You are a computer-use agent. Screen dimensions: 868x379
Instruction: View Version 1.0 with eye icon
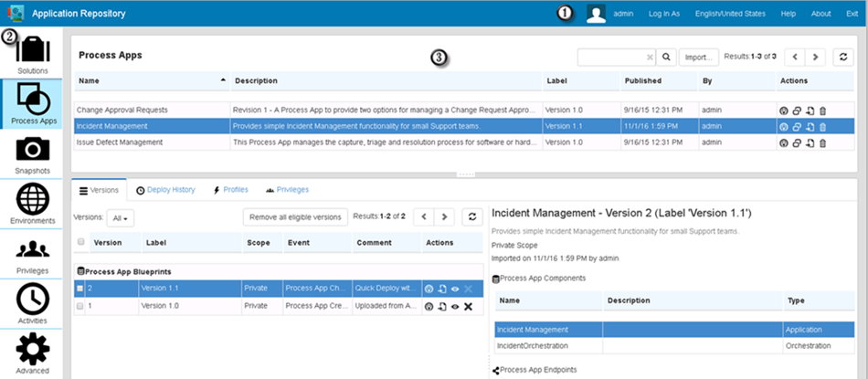[x=455, y=306]
